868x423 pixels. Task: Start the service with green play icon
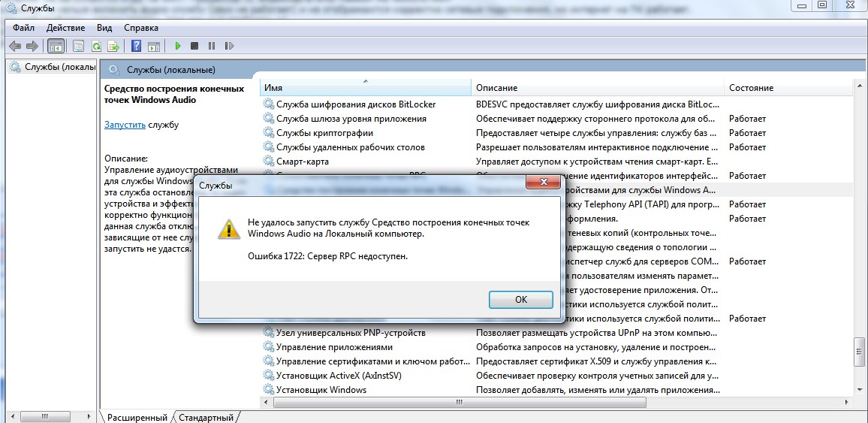point(178,46)
